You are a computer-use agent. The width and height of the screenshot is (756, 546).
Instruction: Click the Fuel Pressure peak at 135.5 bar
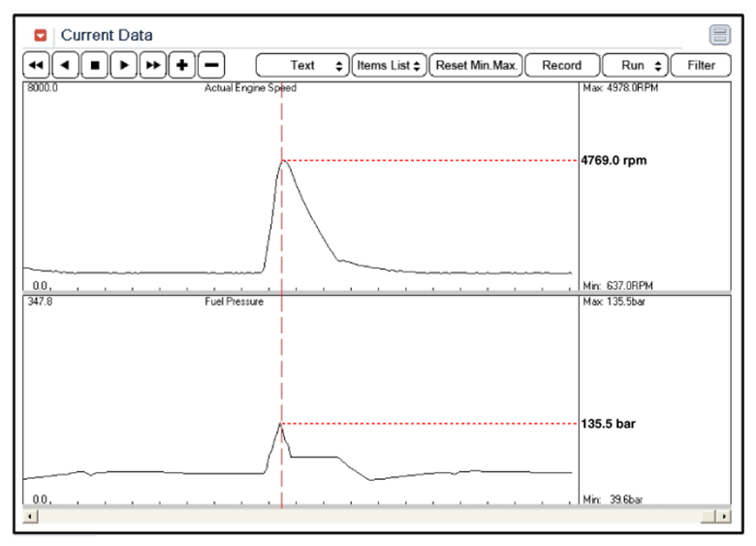pos(281,424)
